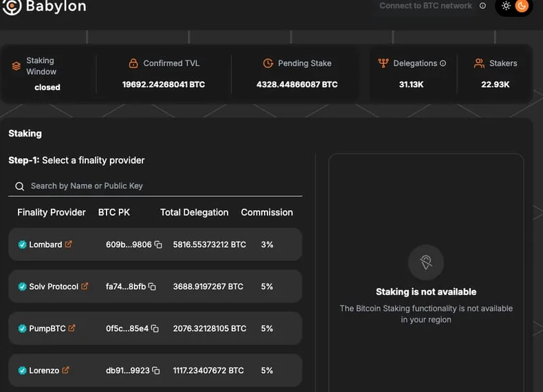Click the PumpBTC provider name
The width and height of the screenshot is (543, 392).
coord(47,328)
